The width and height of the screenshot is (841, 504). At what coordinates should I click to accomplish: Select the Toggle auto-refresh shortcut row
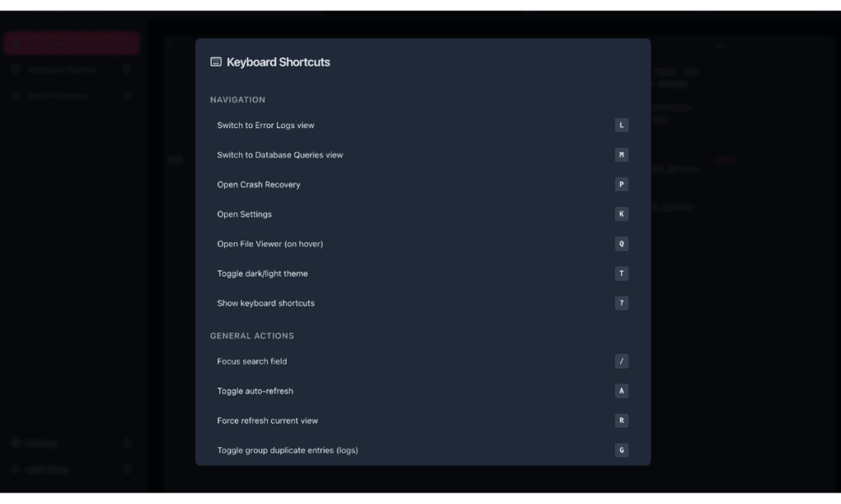(x=423, y=391)
